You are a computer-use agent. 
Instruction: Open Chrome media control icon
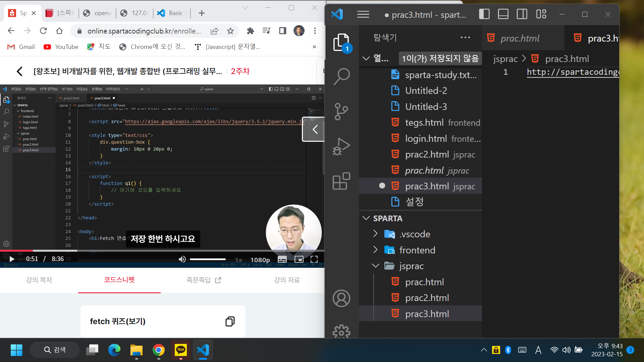pyautogui.click(x=266, y=31)
